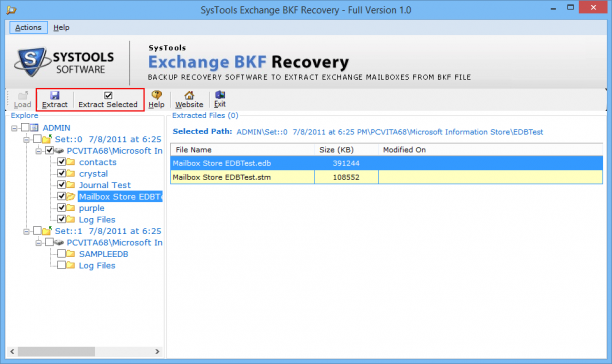
Task: Click the Extract Selected button label
Action: click(108, 105)
